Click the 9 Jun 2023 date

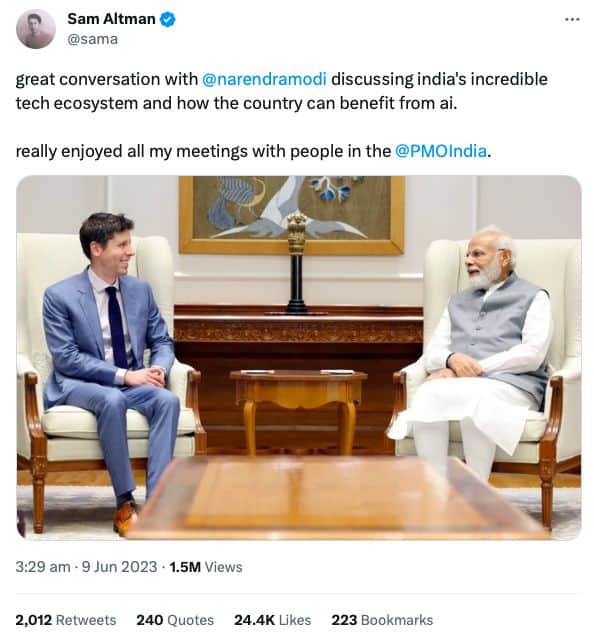tap(119, 567)
